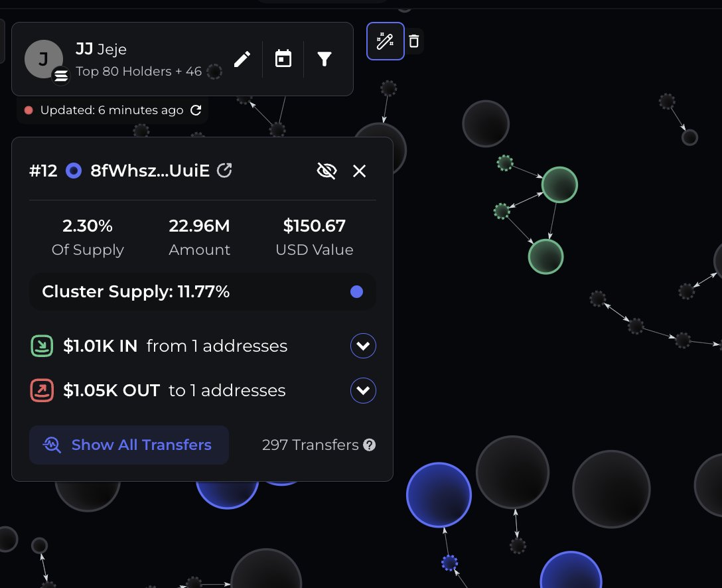This screenshot has width=722, height=588.
Task: Click the dotted circle after Top 80 Holders
Action: pyautogui.click(x=214, y=72)
